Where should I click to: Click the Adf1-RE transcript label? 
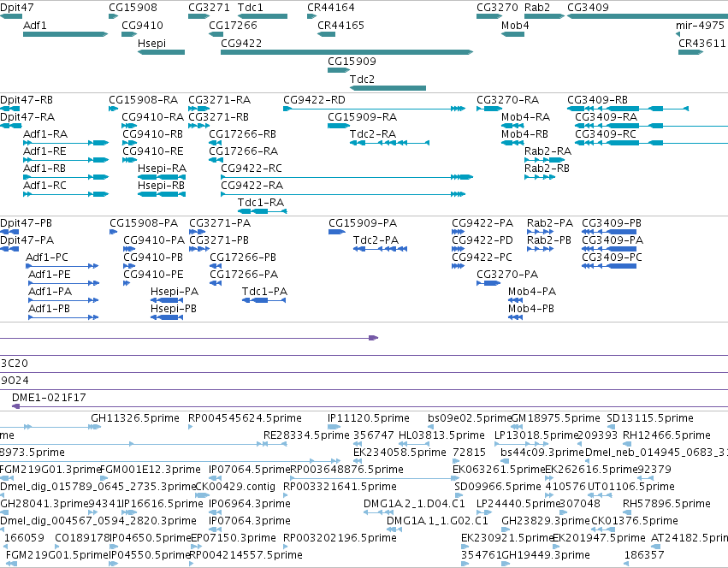(x=44, y=151)
